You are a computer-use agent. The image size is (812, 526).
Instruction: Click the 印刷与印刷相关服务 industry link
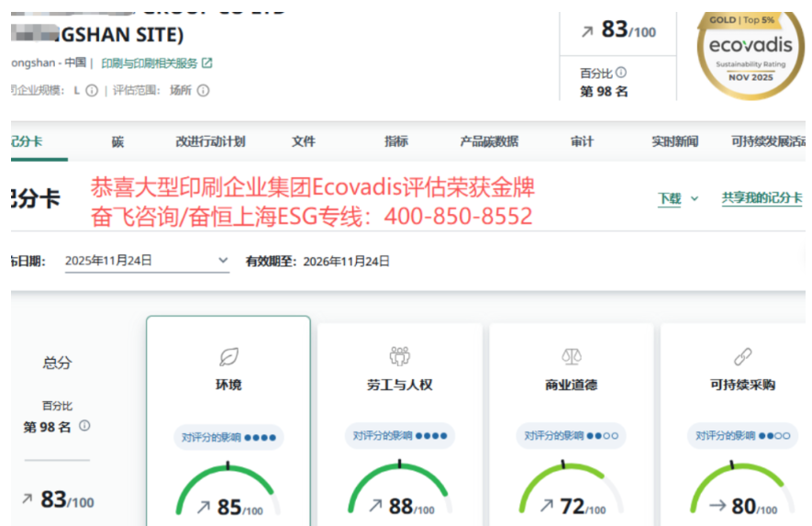coord(150,63)
